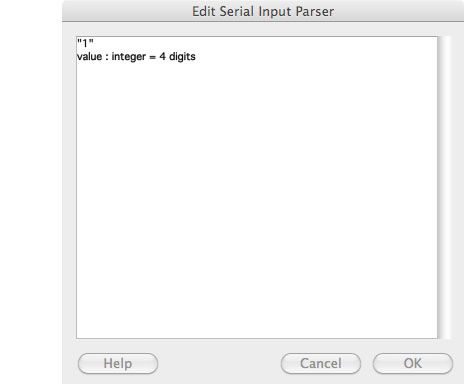
Task: Click the word 'integer' in the parser text
Action: click(129, 57)
